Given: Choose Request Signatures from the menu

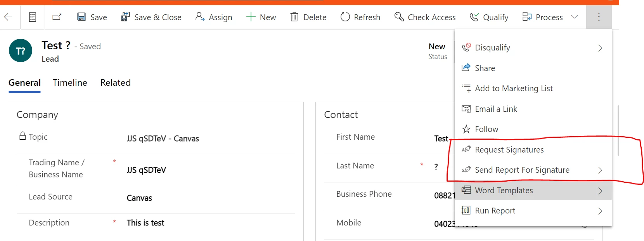Looking at the screenshot, I should 509,150.
